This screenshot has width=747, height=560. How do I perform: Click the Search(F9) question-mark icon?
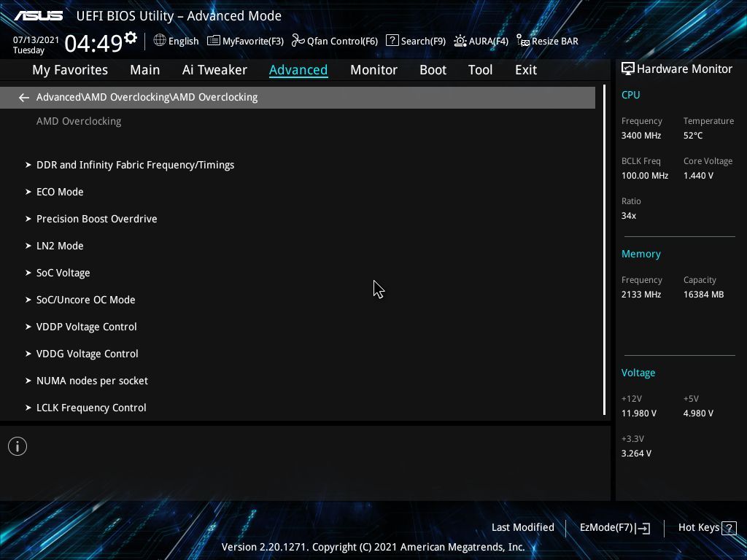coord(392,40)
